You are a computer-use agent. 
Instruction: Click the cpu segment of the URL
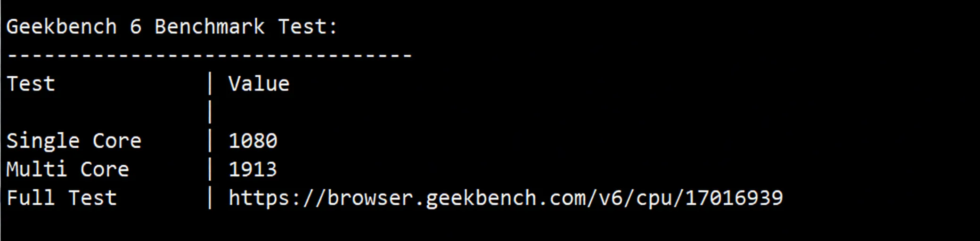[x=654, y=200]
